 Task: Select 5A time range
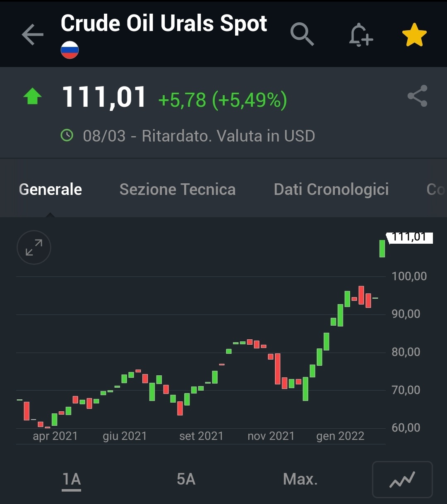point(186,479)
